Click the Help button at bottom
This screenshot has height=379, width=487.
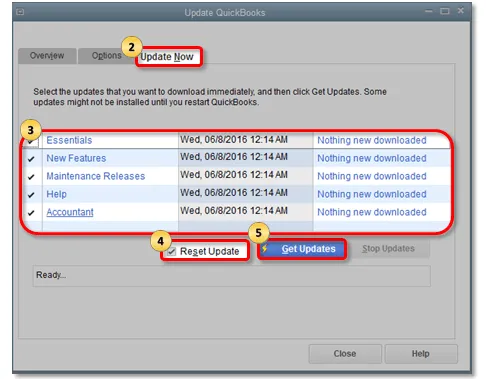click(421, 354)
